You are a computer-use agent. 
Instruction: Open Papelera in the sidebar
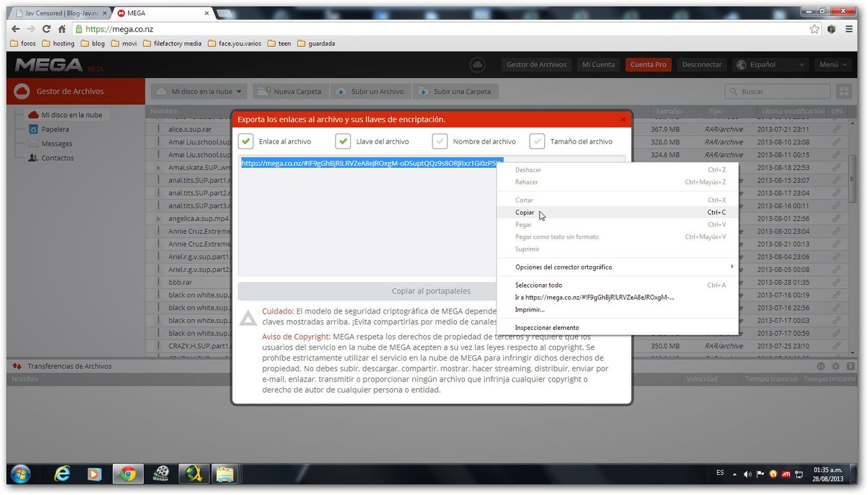tap(55, 129)
